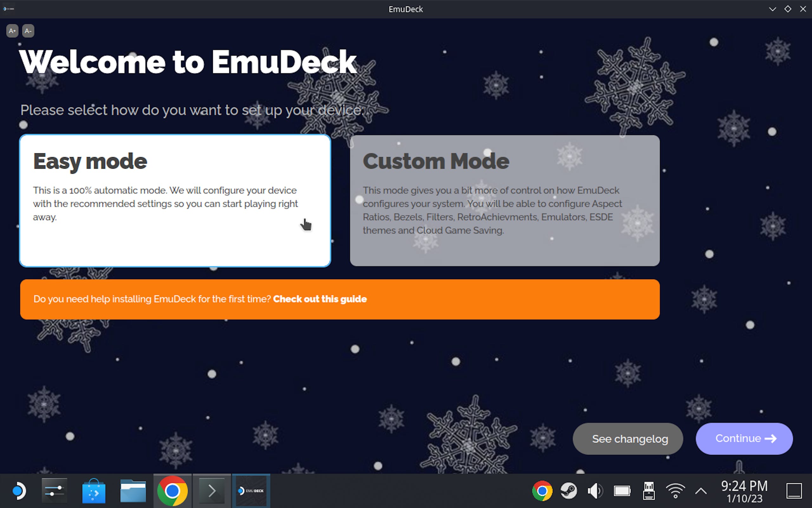Open the clock showing 9:24 PM
The height and width of the screenshot is (508, 812).
744,491
